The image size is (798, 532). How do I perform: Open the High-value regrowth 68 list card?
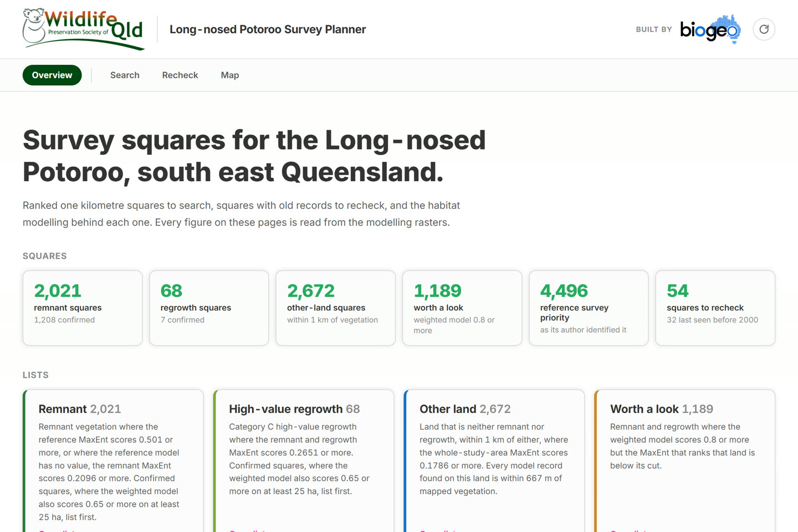coord(304,461)
